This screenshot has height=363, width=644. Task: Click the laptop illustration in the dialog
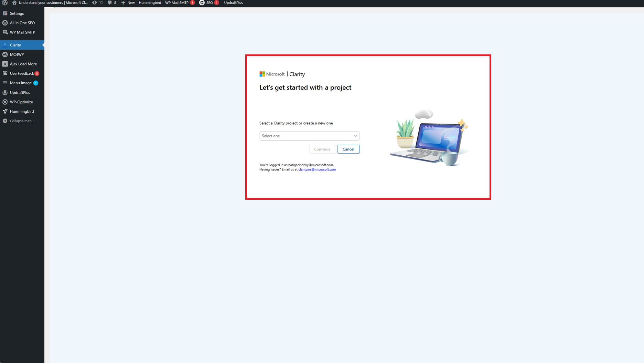click(429, 138)
